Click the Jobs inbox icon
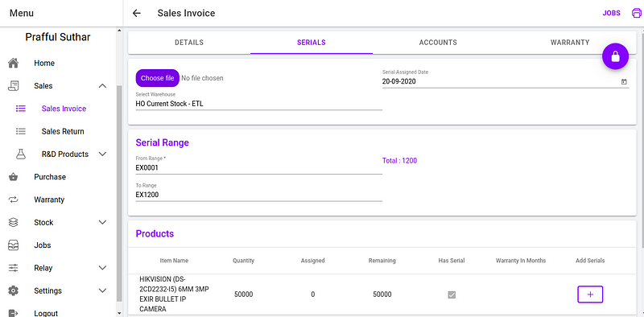 coord(14,245)
